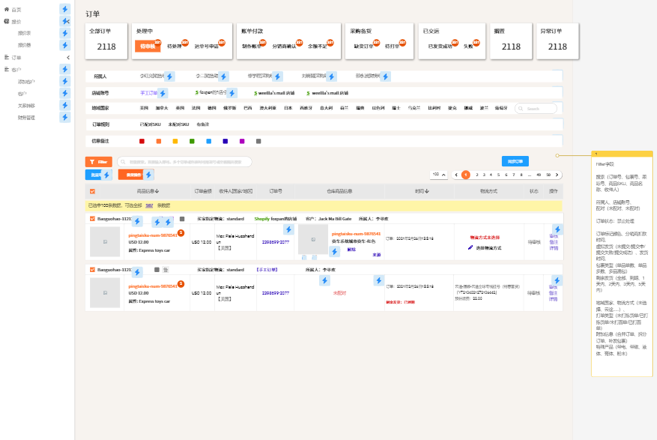Check the second order row checkbox
The height and width of the screenshot is (440, 657).
pyautogui.click(x=91, y=270)
